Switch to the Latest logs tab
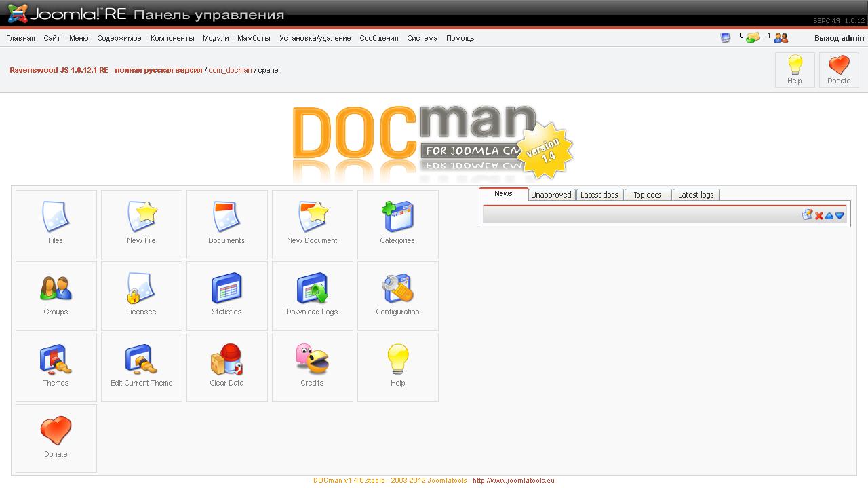This screenshot has height=488, width=868. (696, 195)
